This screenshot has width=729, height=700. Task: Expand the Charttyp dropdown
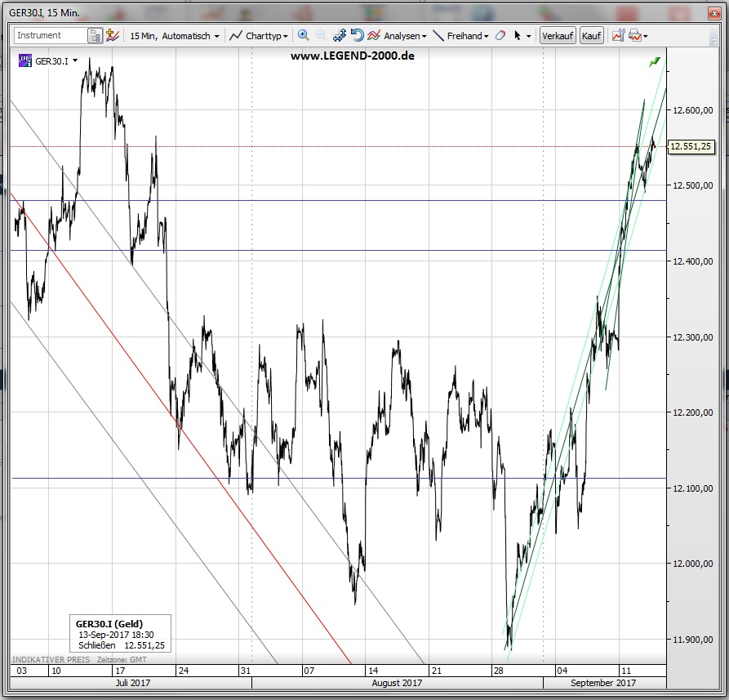(x=258, y=36)
